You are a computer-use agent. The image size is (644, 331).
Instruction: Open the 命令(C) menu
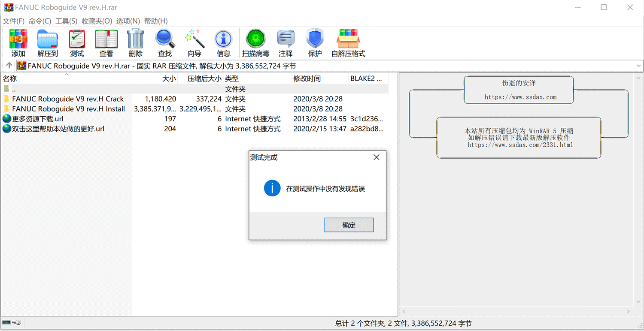[x=40, y=21]
